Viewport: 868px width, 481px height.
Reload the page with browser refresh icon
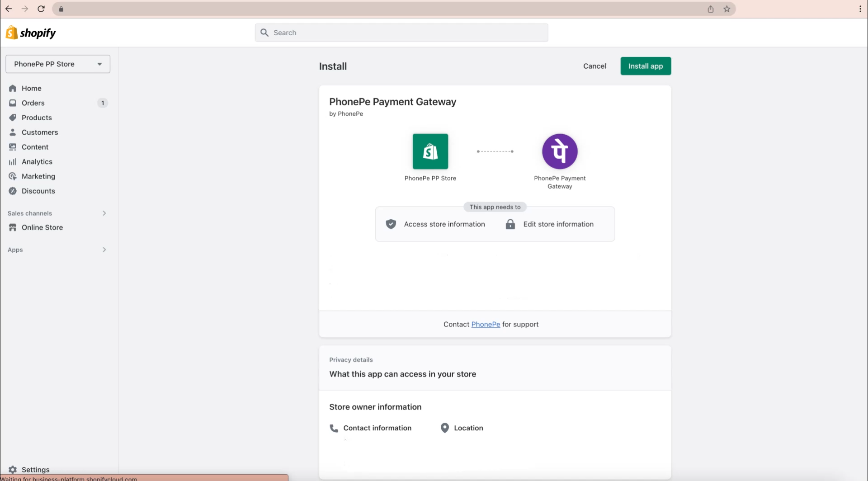pos(41,9)
